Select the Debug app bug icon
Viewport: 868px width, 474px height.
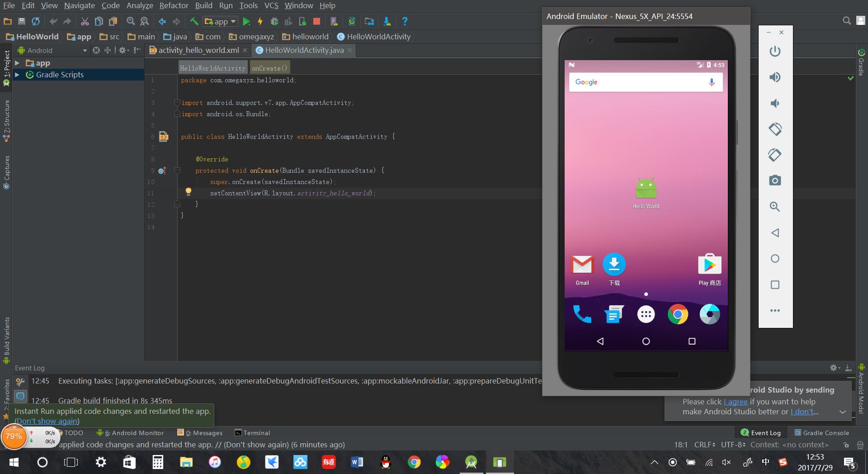pos(274,21)
